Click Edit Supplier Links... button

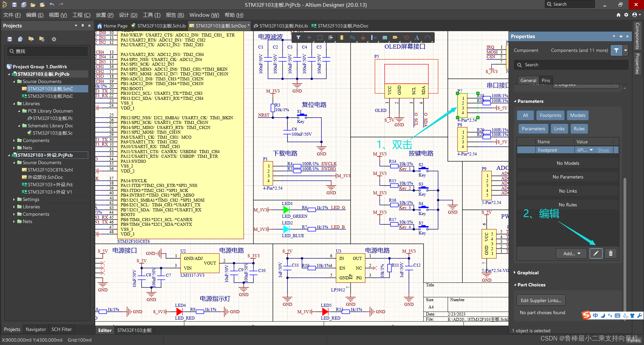pyautogui.click(x=541, y=300)
